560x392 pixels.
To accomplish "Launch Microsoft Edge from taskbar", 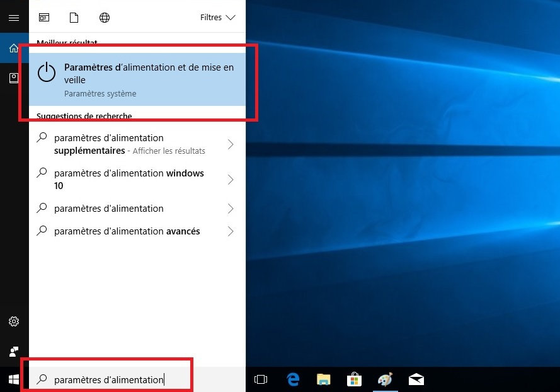I will pos(293,379).
